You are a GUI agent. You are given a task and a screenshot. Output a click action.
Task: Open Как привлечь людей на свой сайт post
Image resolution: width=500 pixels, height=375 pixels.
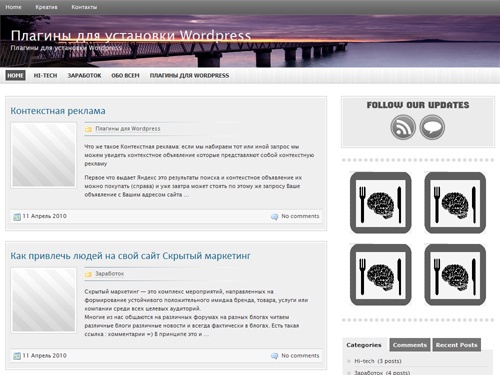pos(130,256)
